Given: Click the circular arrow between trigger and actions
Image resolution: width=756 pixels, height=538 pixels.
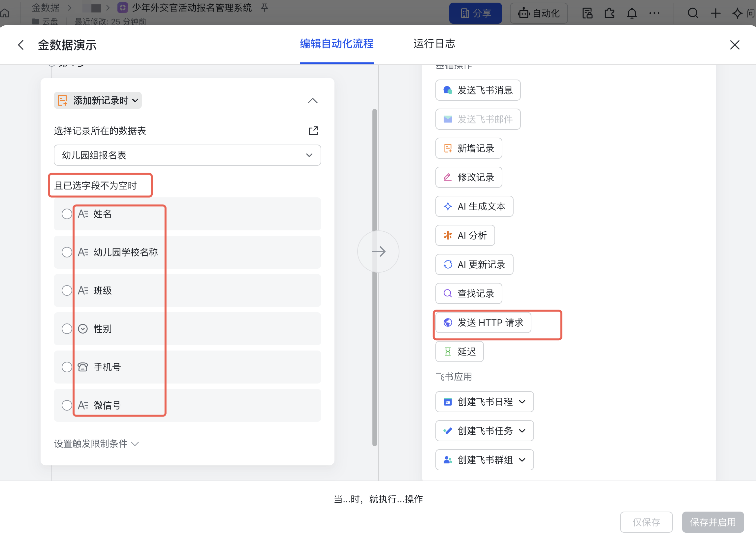Looking at the screenshot, I should pyautogui.click(x=378, y=252).
